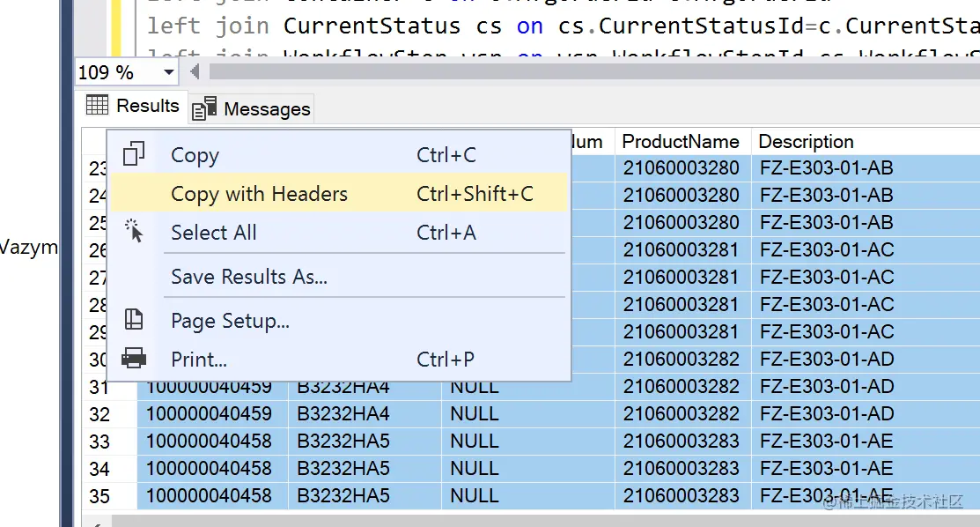Click the Copy icon in context menu

134,154
